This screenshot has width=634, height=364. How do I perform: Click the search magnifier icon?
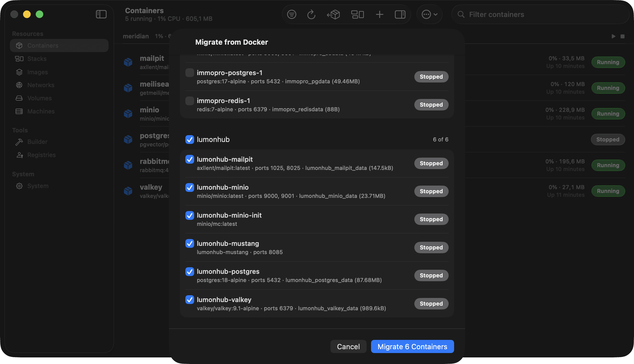click(x=461, y=14)
